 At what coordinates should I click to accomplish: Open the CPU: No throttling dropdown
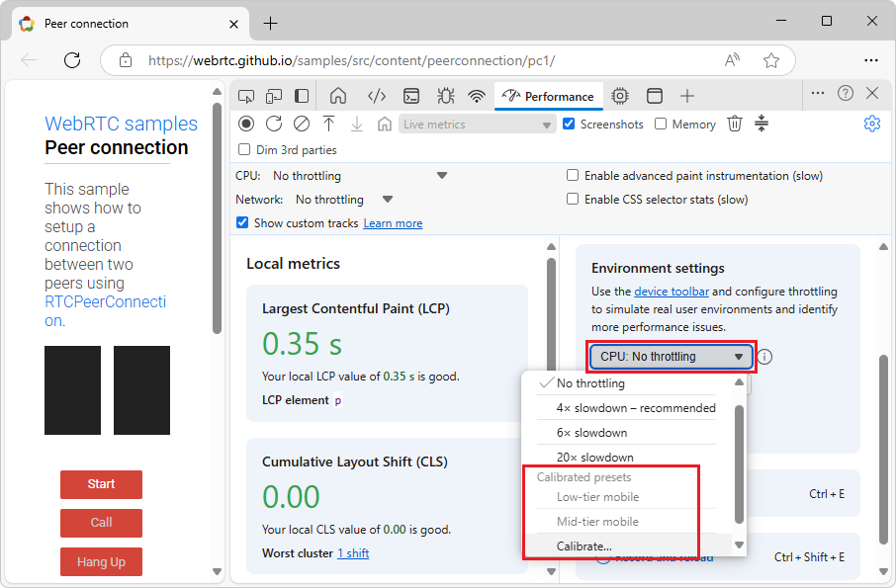[671, 356]
